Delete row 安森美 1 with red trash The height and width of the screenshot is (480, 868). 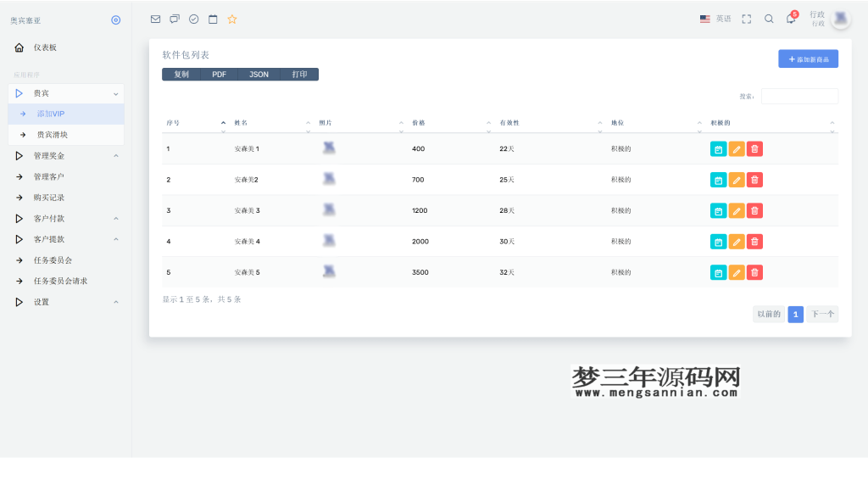[754, 149]
